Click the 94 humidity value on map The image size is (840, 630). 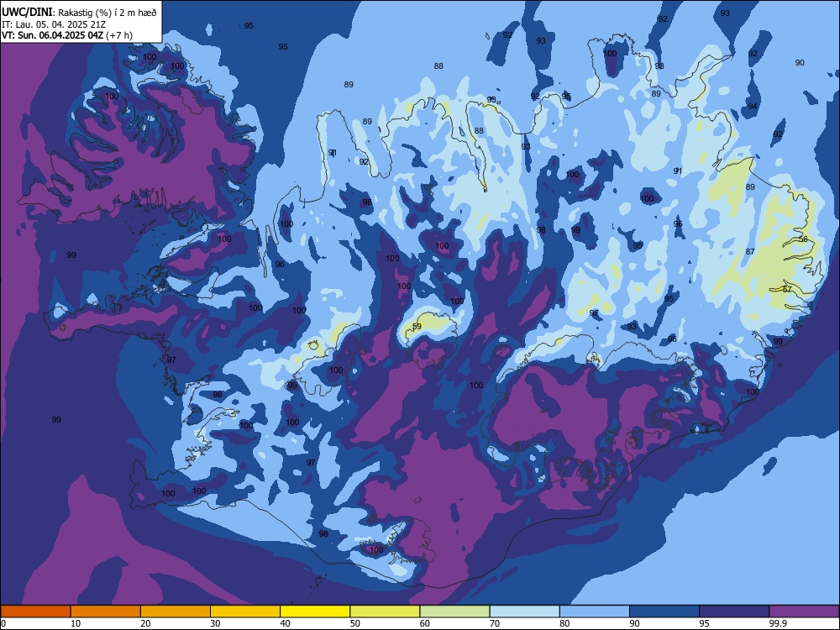point(753,107)
